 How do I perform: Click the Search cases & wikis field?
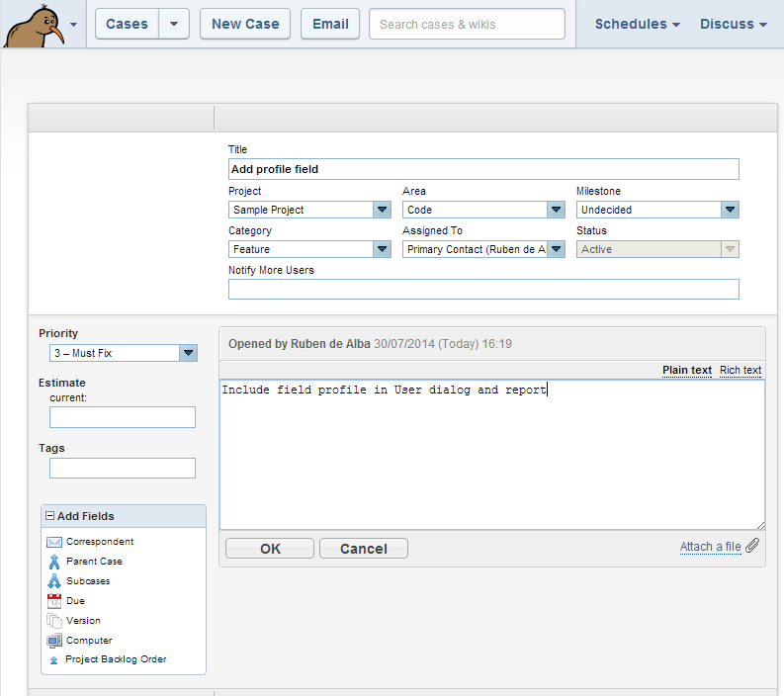[467, 24]
